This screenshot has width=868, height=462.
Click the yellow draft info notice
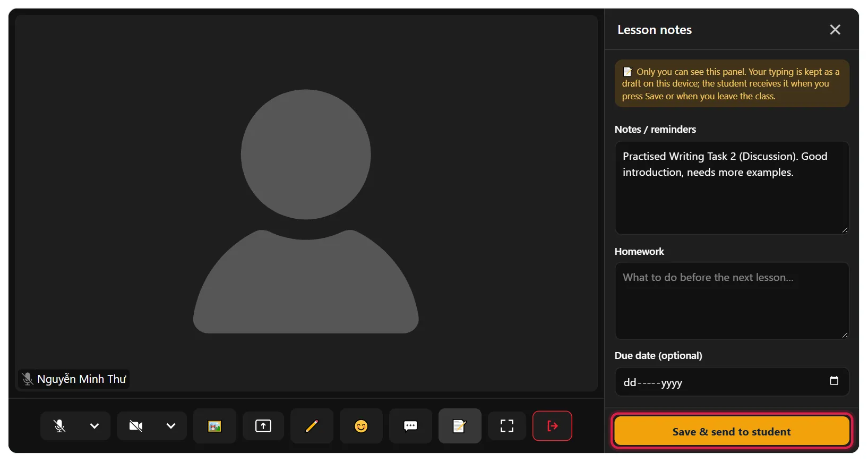tap(732, 83)
